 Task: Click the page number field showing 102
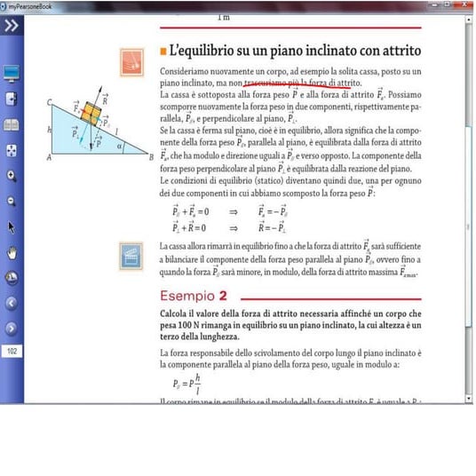12,352
